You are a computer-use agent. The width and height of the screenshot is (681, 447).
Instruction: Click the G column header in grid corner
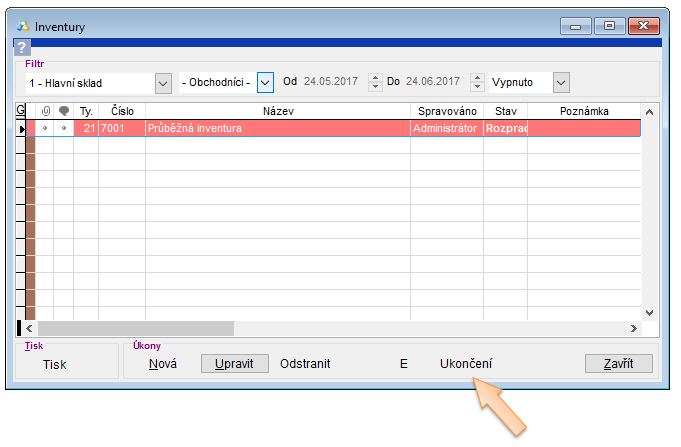point(21,111)
